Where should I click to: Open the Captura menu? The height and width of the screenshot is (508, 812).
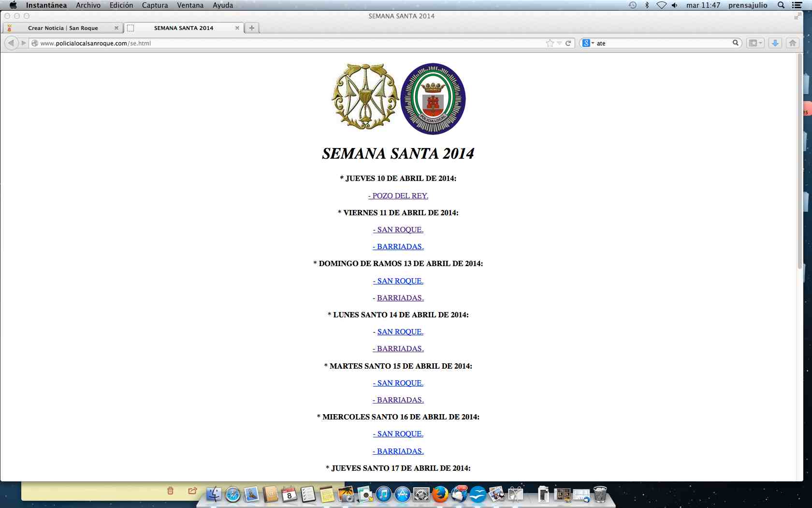[155, 5]
